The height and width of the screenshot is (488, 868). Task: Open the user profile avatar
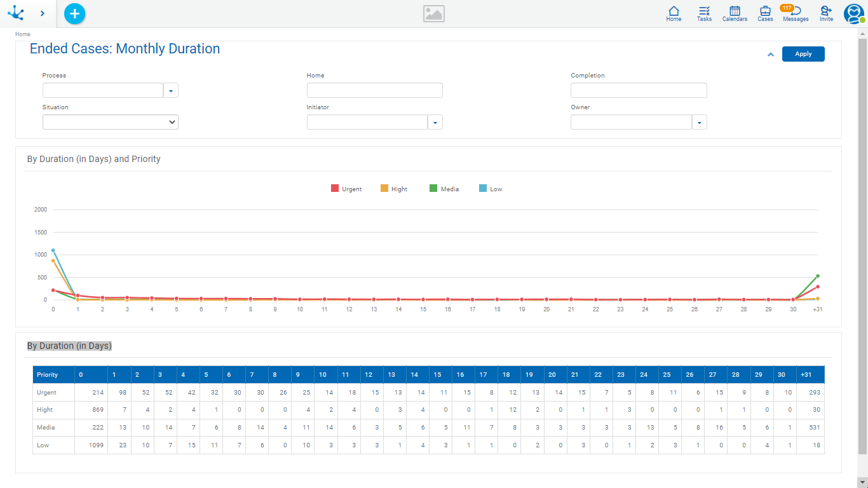coord(853,14)
